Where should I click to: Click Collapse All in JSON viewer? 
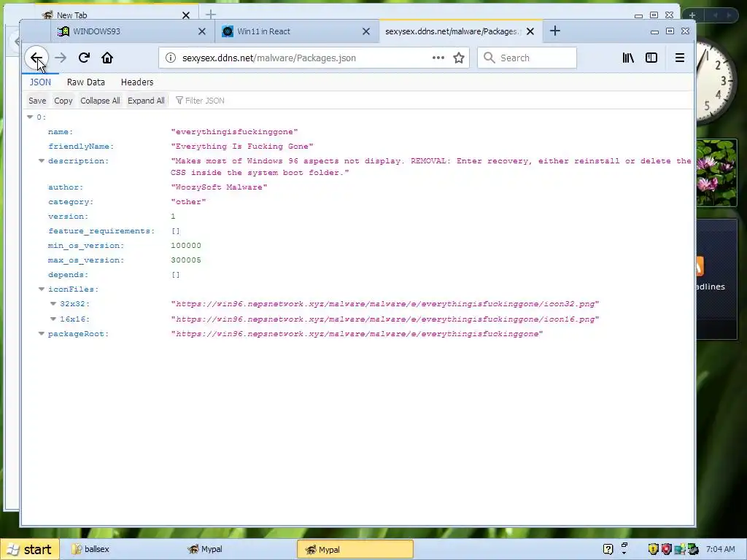[x=100, y=101]
